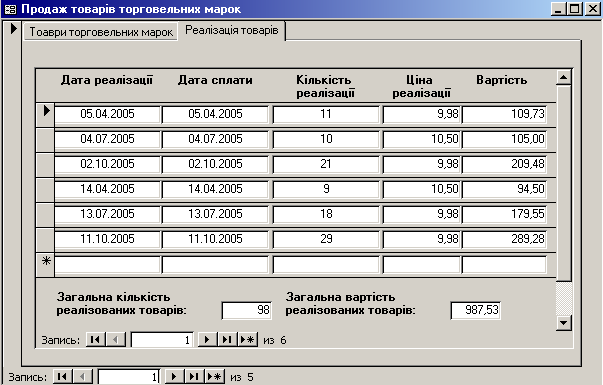Click the new-record asterisk row selector
Image resolution: width=603 pixels, height=385 pixels.
coord(45,265)
